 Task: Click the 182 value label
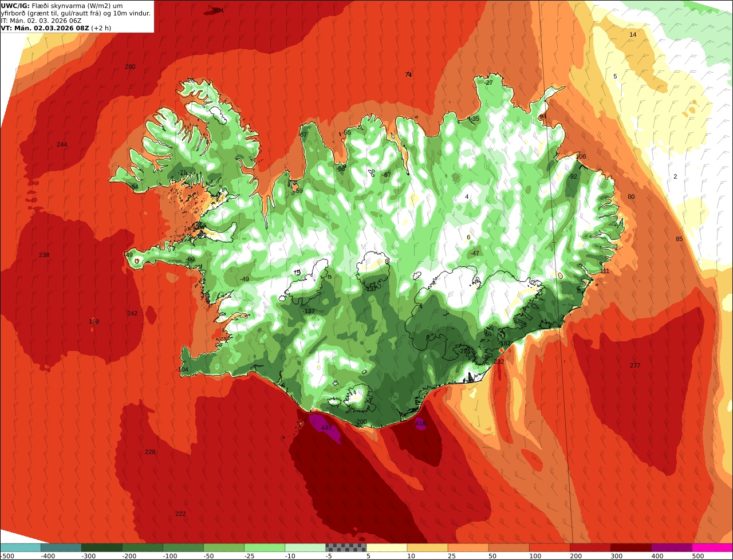(x=505, y=344)
